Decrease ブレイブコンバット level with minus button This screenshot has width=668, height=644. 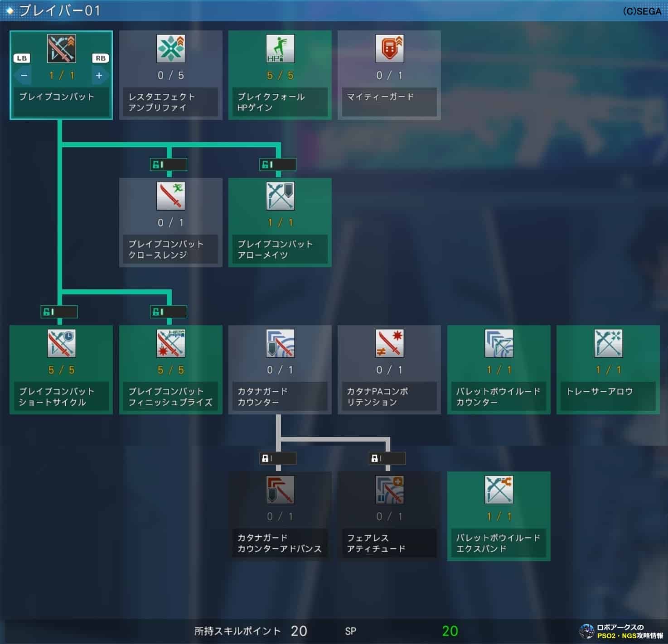click(24, 76)
